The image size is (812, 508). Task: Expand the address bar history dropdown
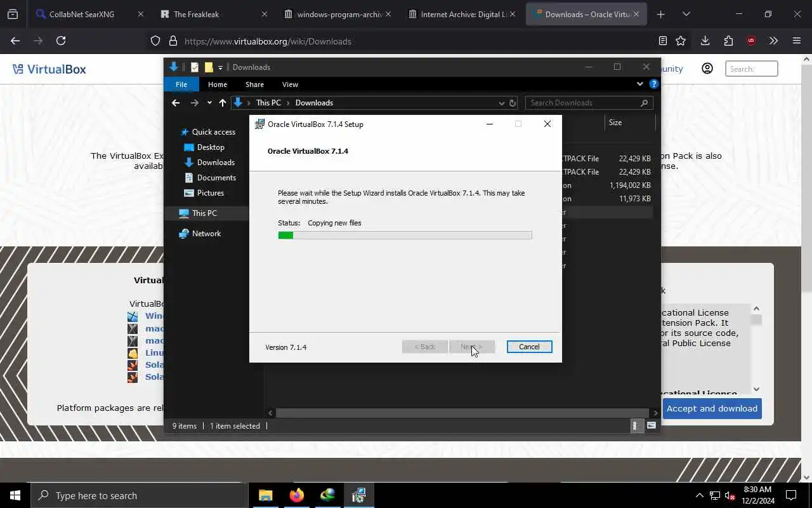[x=502, y=103]
